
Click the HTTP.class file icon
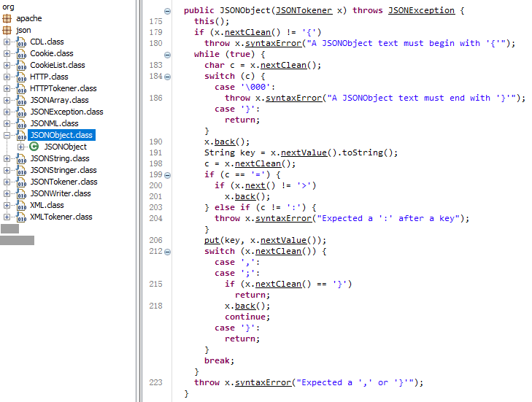(21, 77)
